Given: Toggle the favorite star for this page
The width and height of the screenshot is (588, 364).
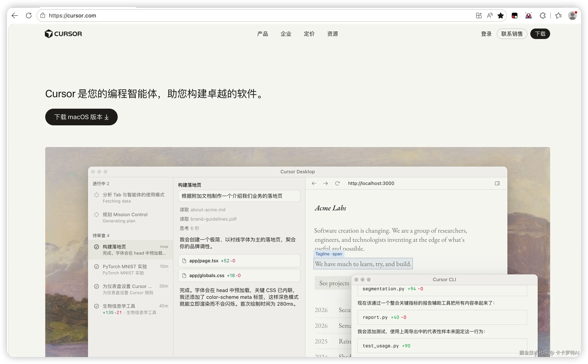Looking at the screenshot, I should pyautogui.click(x=501, y=16).
